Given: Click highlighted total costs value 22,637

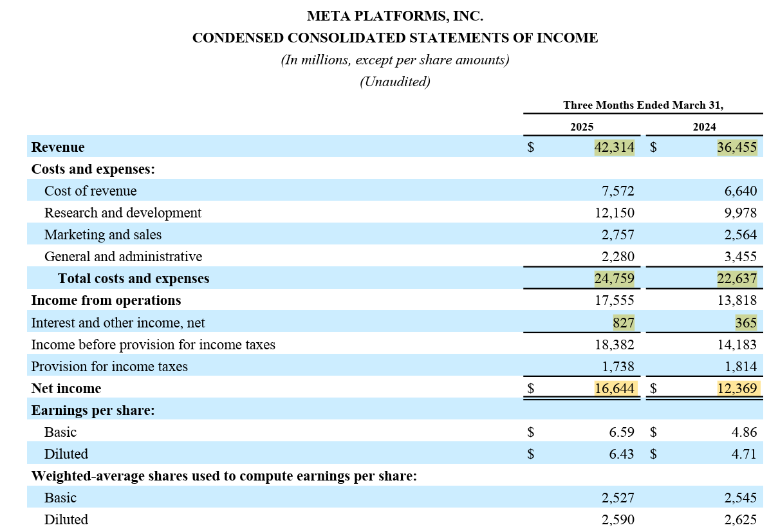Looking at the screenshot, I should 737,279.
